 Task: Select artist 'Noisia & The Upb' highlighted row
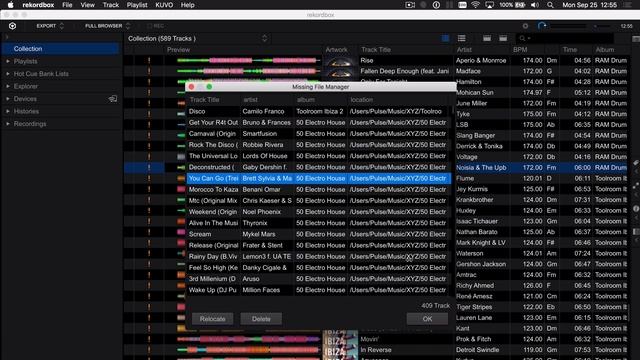(481, 167)
